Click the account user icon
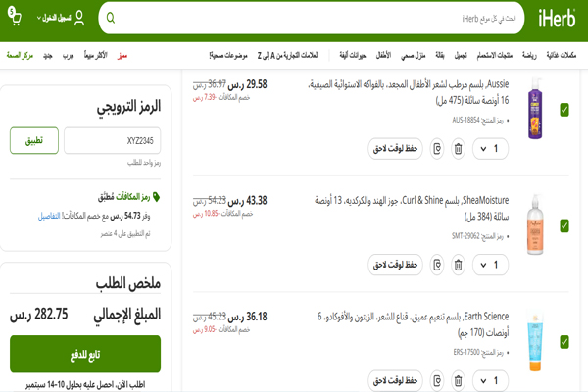Image resolution: width=588 pixels, height=392 pixels. point(79,18)
